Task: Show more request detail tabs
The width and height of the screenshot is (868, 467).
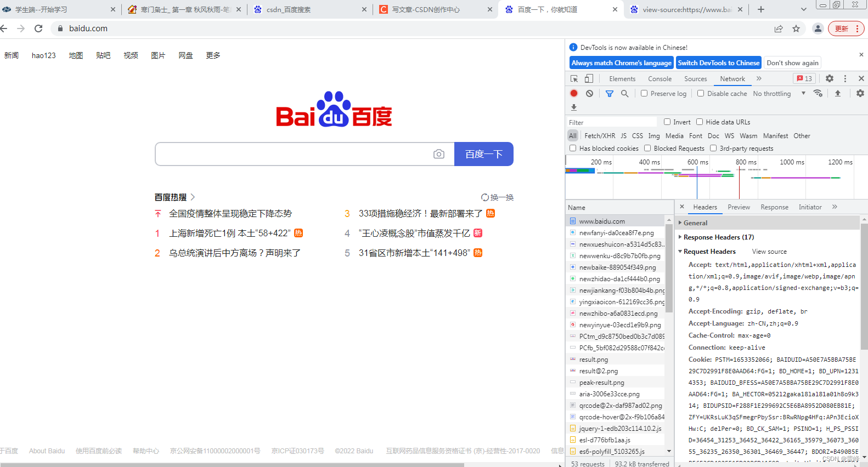Action: point(835,207)
